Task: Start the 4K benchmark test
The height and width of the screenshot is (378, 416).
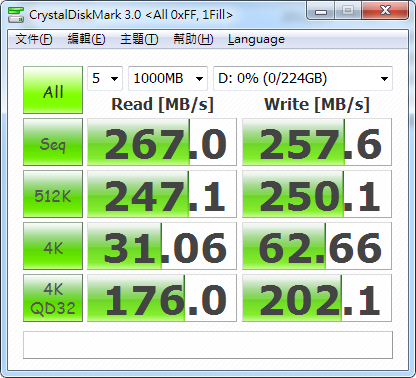Action: 53,246
